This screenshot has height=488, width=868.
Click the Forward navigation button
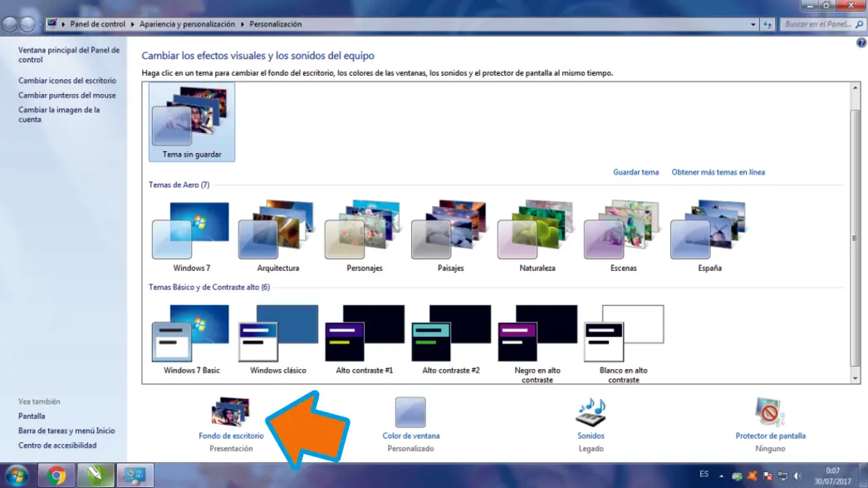[x=27, y=24]
